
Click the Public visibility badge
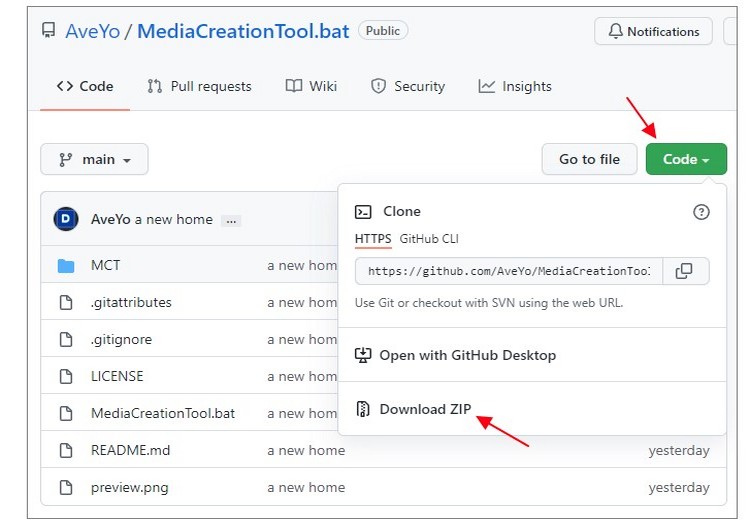(x=383, y=31)
